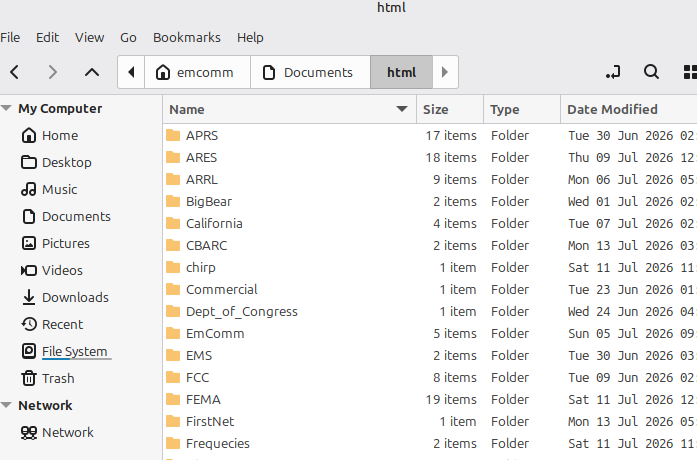Click the html path button
697x460 pixels.
[401, 72]
